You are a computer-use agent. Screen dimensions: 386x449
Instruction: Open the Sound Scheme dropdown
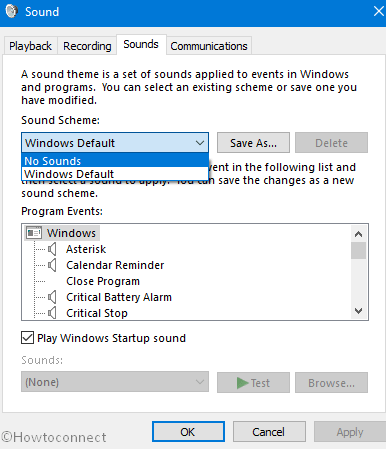pos(115,143)
